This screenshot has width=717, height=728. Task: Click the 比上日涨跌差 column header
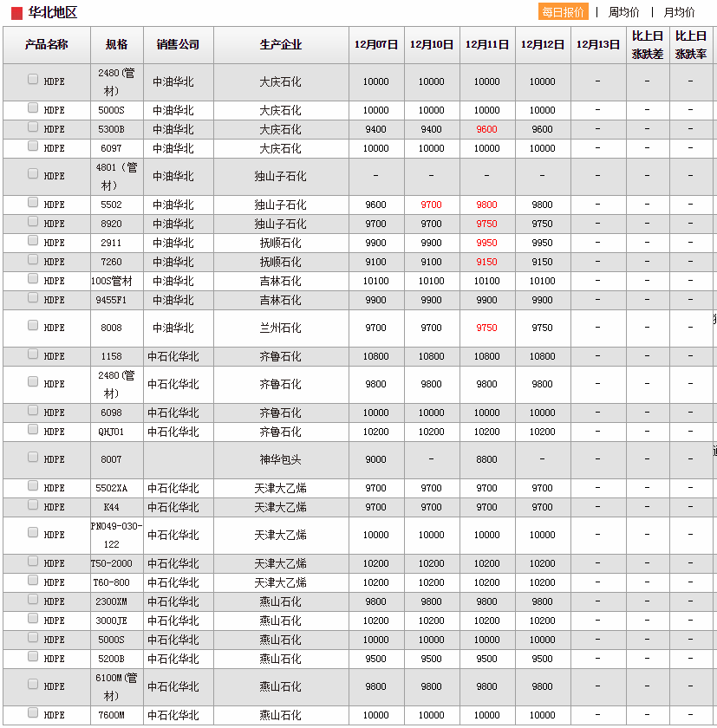pos(648,44)
